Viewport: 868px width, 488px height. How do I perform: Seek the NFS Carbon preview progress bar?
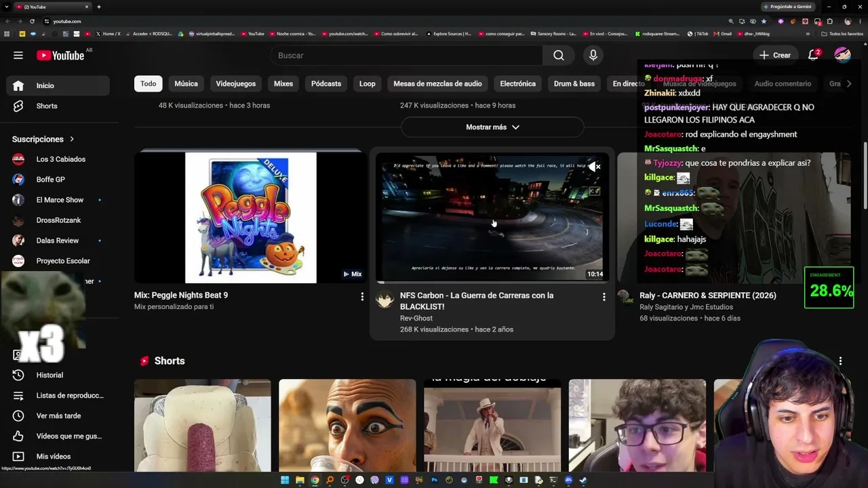tap(492, 282)
